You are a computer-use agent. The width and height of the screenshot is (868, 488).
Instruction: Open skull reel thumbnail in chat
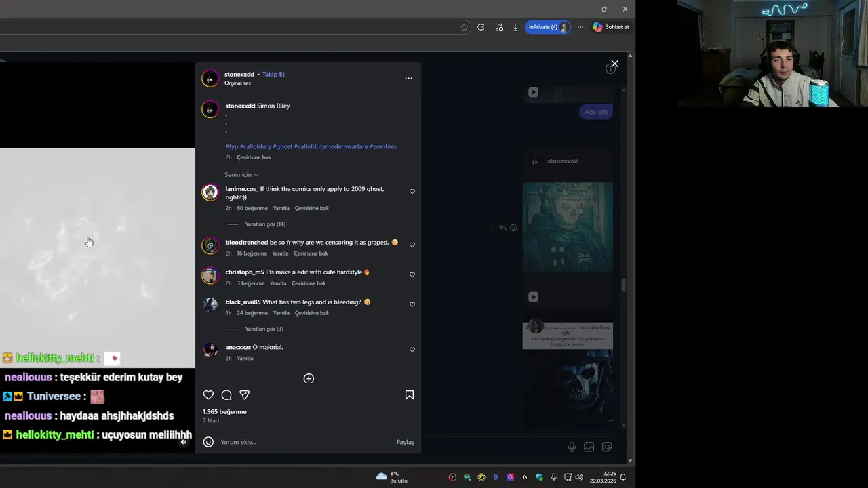pos(568,373)
